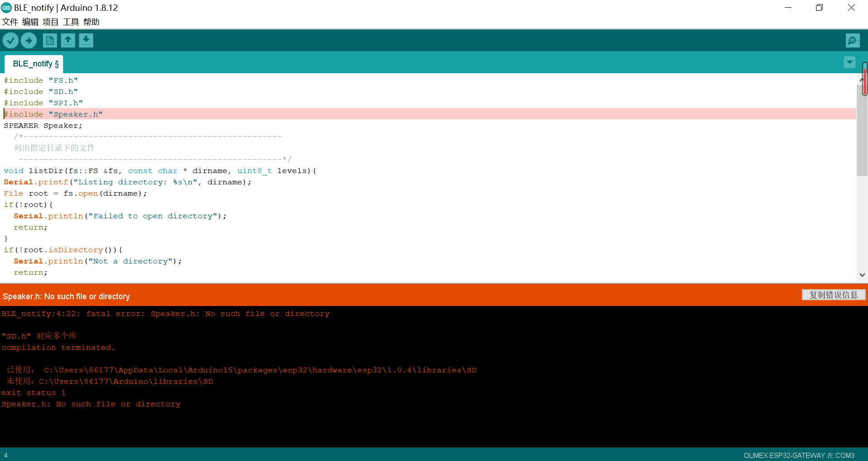This screenshot has width=868, height=461.
Task: Click the Serial.printf Listing directory line
Action: click(x=127, y=182)
